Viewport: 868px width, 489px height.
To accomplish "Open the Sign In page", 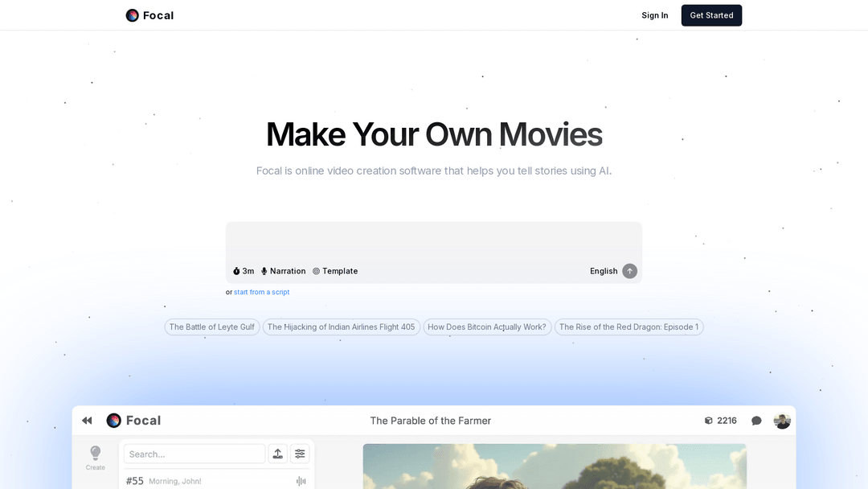I will click(654, 15).
